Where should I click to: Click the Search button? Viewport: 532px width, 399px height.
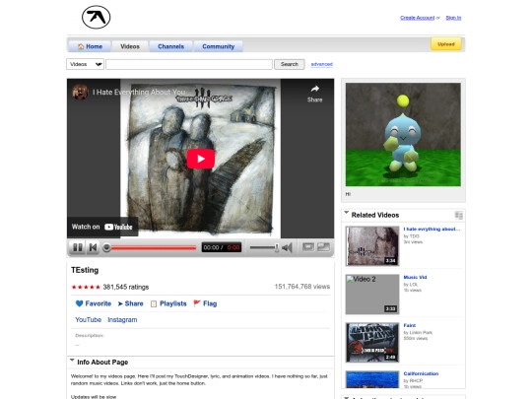point(290,64)
